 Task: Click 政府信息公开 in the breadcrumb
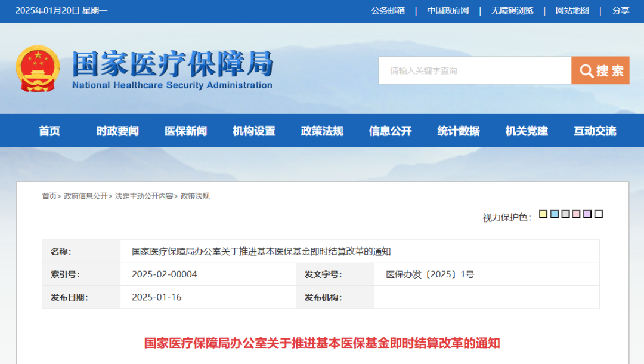pyautogui.click(x=86, y=196)
